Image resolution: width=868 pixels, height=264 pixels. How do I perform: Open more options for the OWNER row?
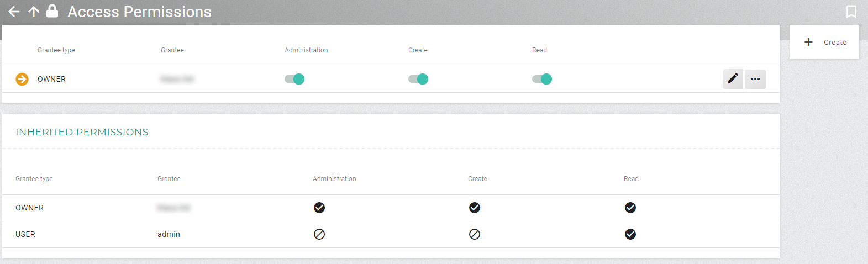pyautogui.click(x=755, y=79)
